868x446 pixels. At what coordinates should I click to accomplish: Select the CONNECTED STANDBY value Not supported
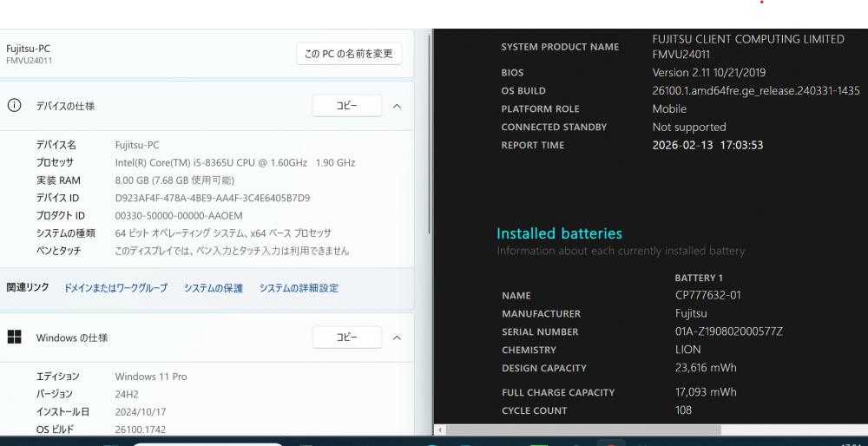pos(689,128)
